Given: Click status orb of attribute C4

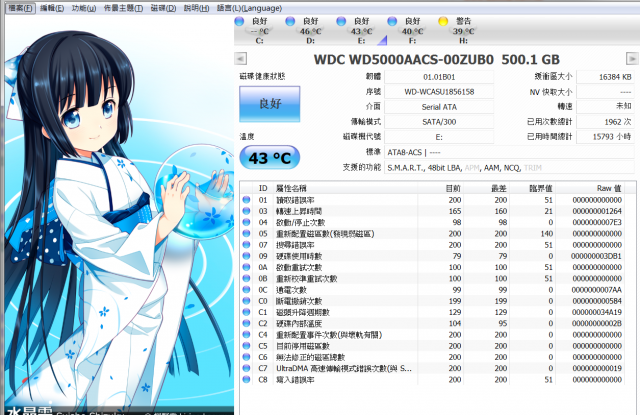Looking at the screenshot, I should (x=246, y=335).
